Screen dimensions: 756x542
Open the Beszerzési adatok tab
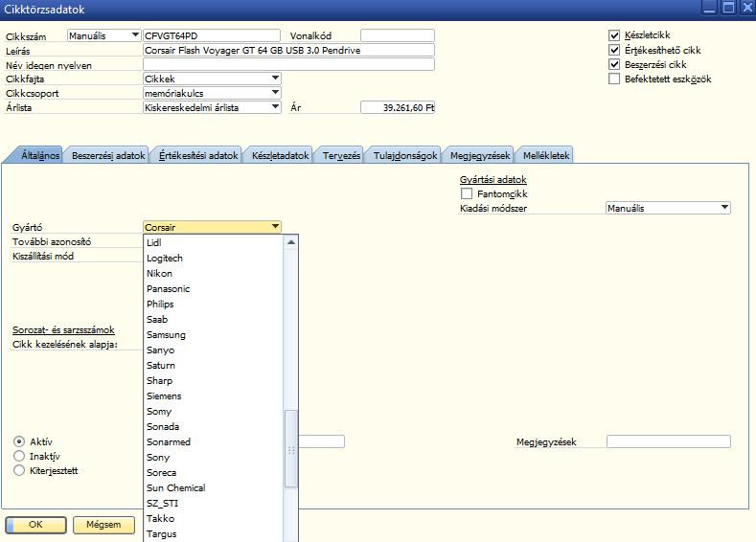pos(108,155)
